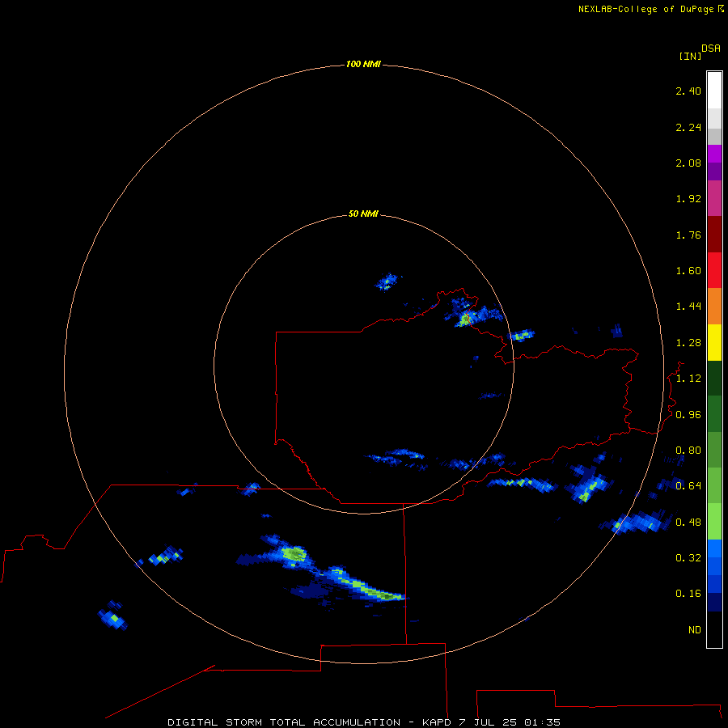Click the 0.96 legend value
This screenshot has width=728, height=728.
[x=688, y=415]
